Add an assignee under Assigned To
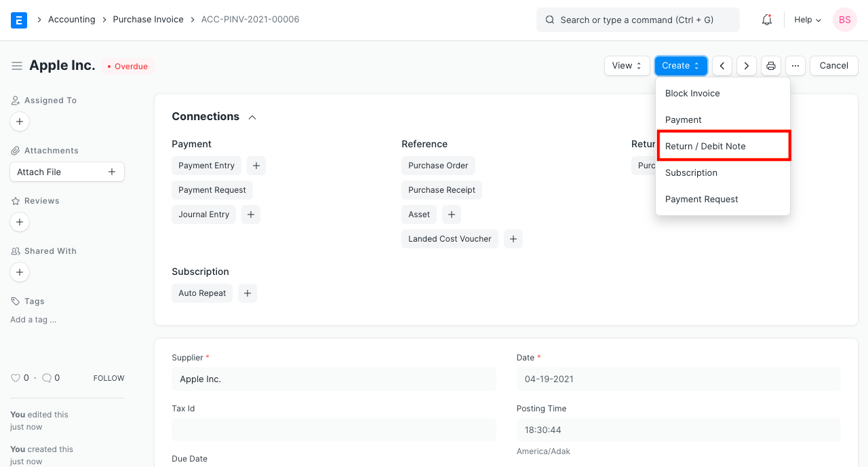Viewport: 868px width, 467px height. pos(20,122)
